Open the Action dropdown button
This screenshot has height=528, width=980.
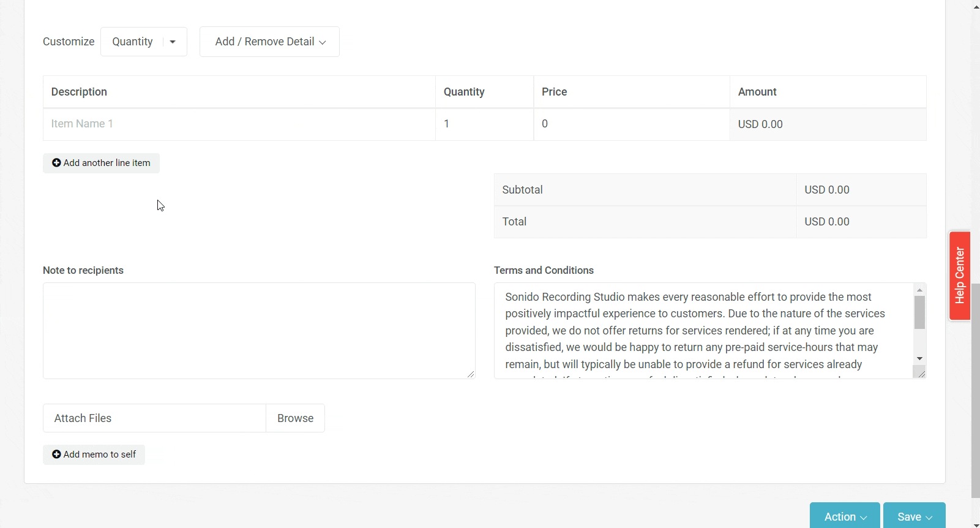pos(844,516)
